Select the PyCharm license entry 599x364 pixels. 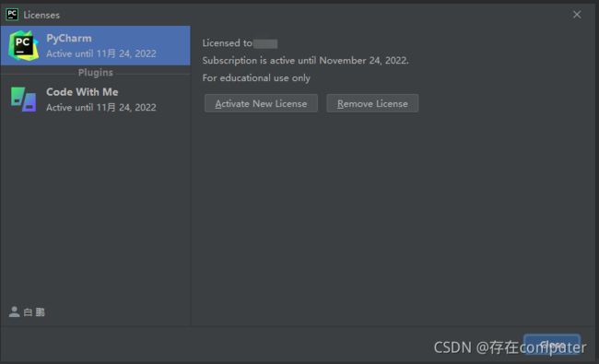pyautogui.click(x=95, y=45)
